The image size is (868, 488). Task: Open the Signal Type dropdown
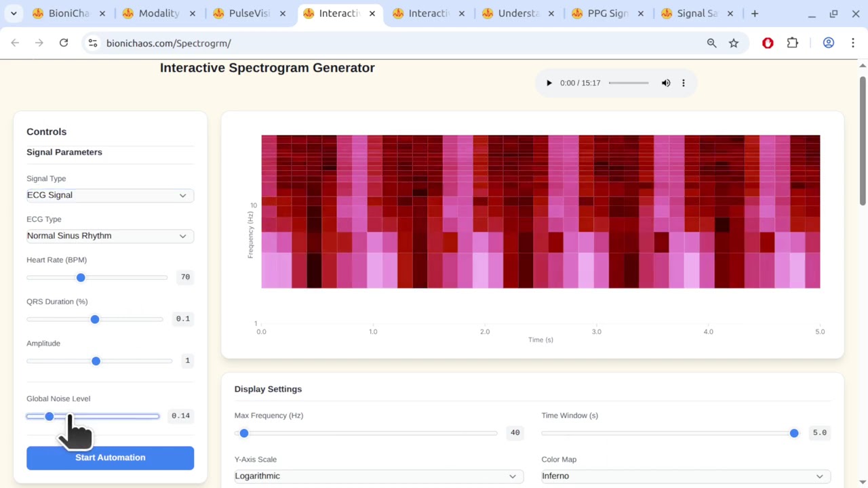point(110,195)
